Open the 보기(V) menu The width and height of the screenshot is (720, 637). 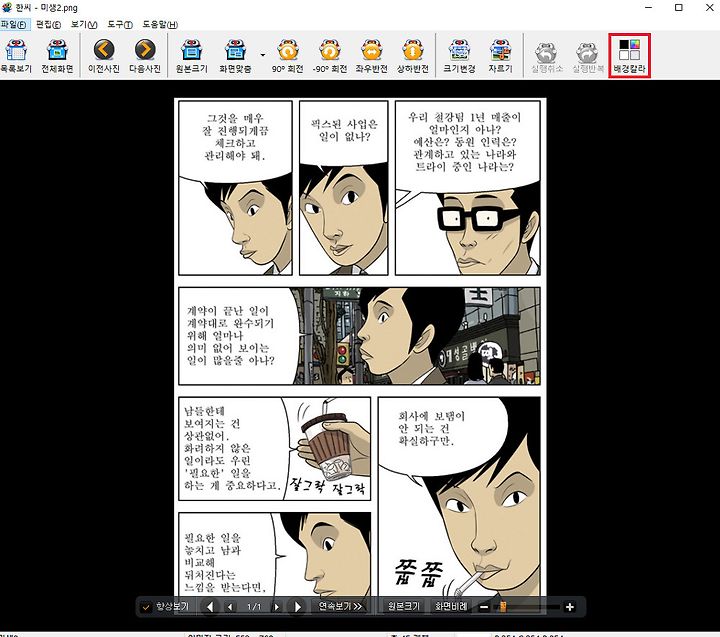point(84,24)
